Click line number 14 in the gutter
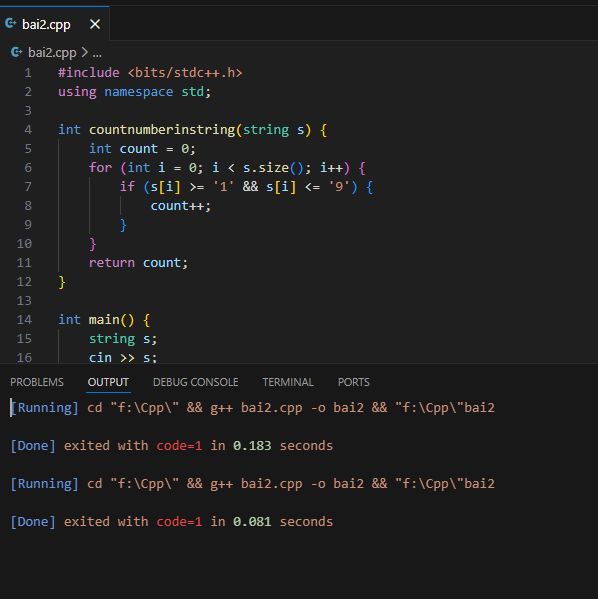This screenshot has height=599, width=598. [x=24, y=319]
